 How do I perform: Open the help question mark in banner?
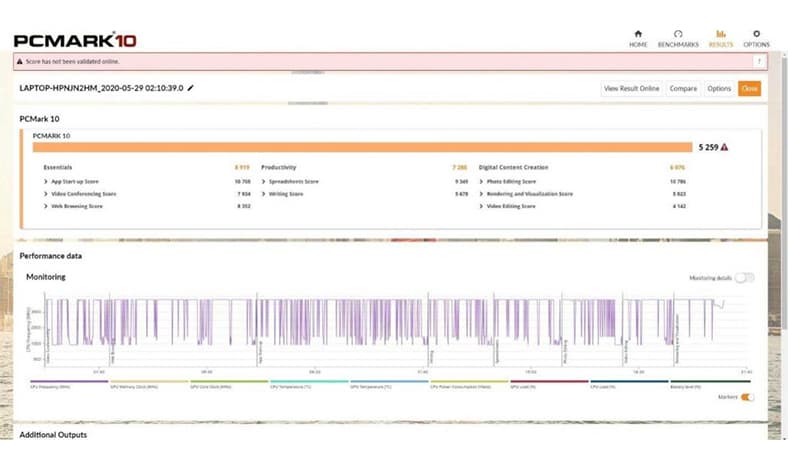[759, 61]
